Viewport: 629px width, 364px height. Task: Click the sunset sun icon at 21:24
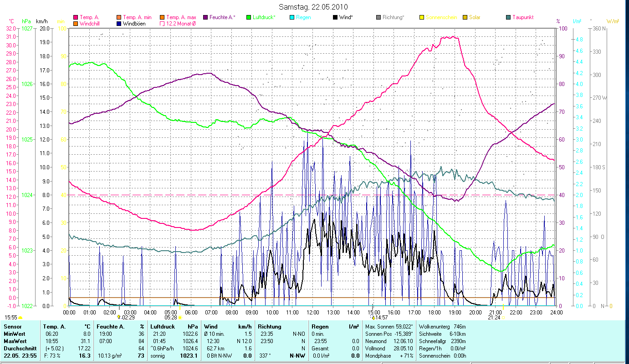tap(503, 317)
